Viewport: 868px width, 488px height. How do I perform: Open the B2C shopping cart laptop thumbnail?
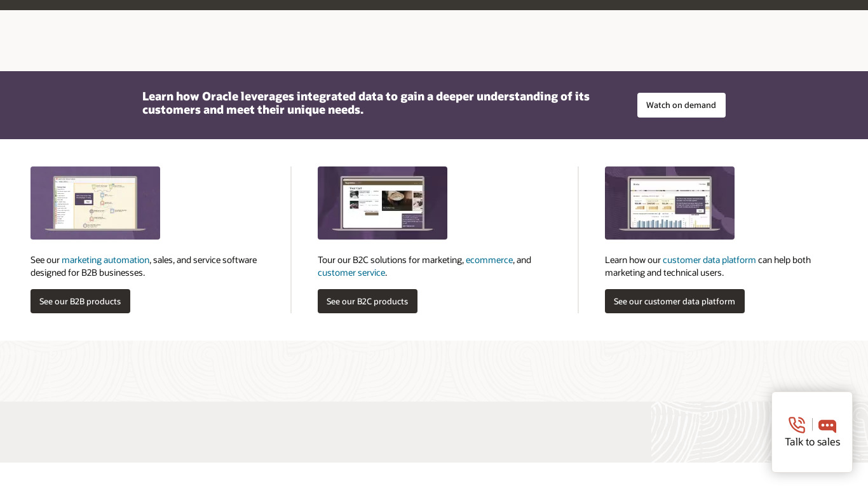383,203
